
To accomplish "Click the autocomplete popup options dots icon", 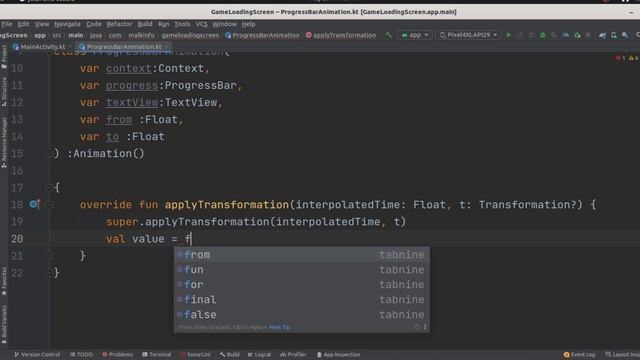I will [425, 327].
